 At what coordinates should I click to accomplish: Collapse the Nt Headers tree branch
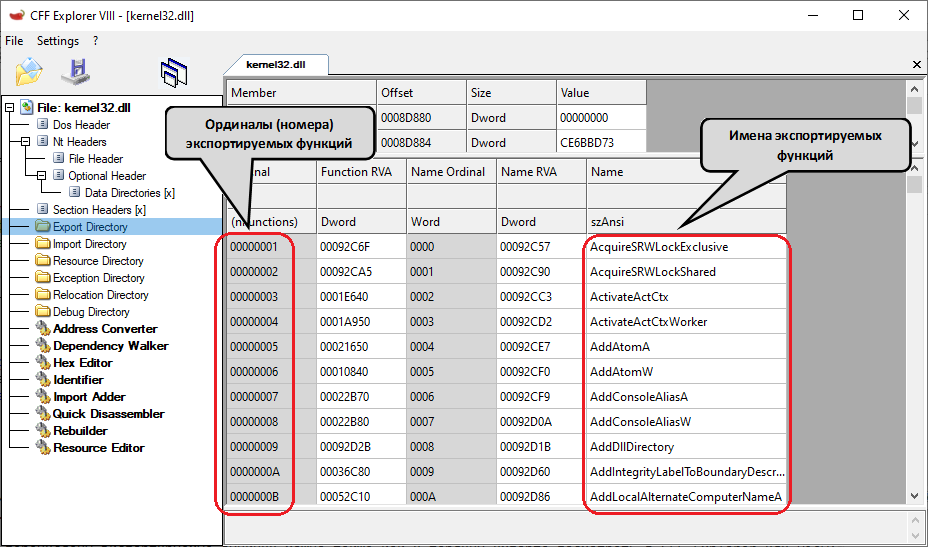tap(25, 142)
